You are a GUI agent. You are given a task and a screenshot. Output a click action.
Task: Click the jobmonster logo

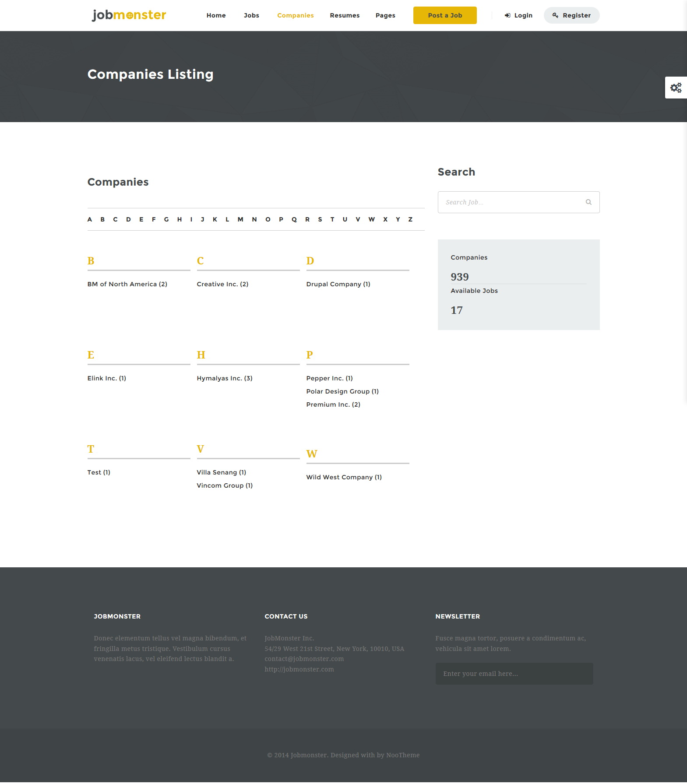(129, 15)
